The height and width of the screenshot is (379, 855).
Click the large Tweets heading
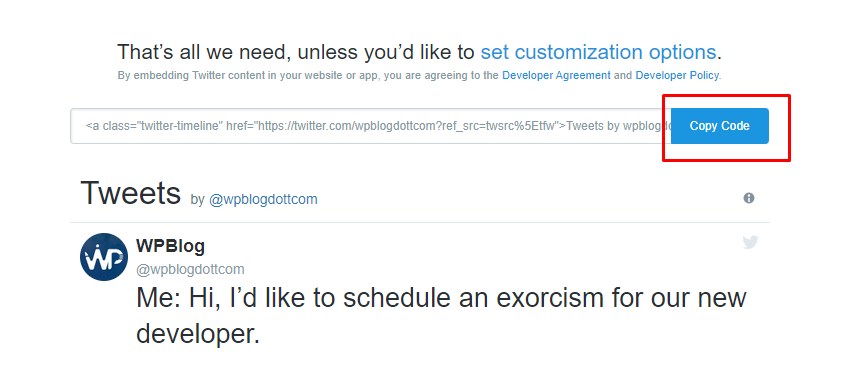point(130,192)
